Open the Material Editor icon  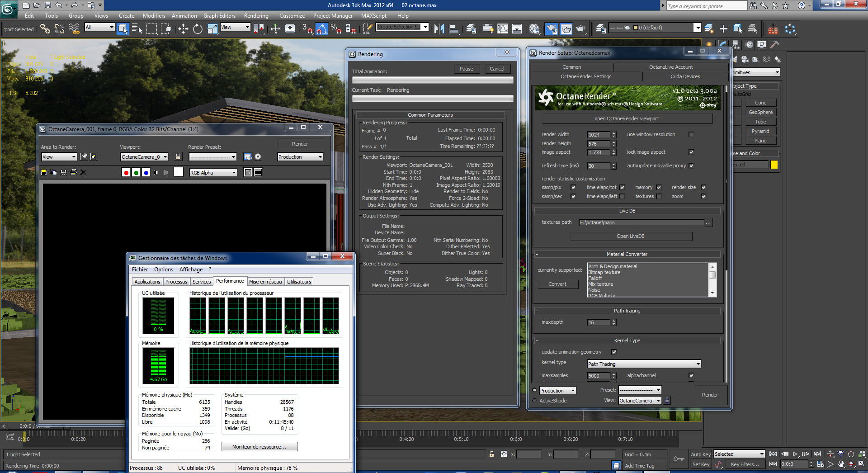point(534,29)
